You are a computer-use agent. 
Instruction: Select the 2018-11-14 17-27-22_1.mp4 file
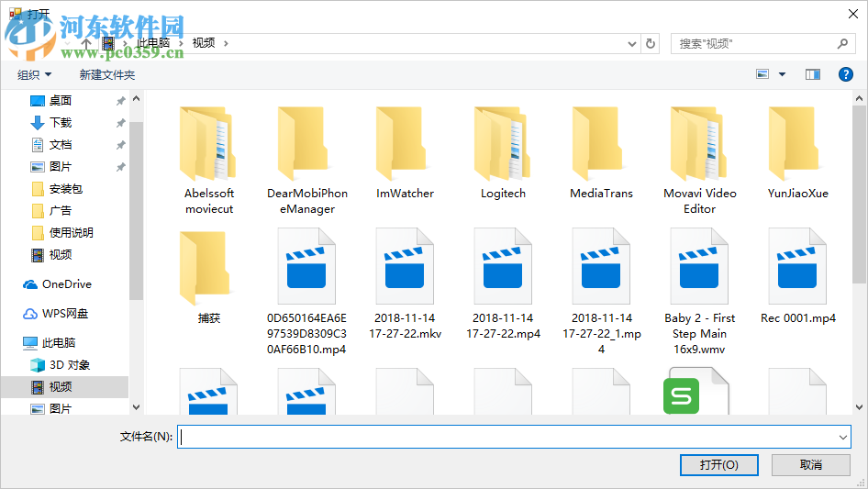tap(601, 292)
